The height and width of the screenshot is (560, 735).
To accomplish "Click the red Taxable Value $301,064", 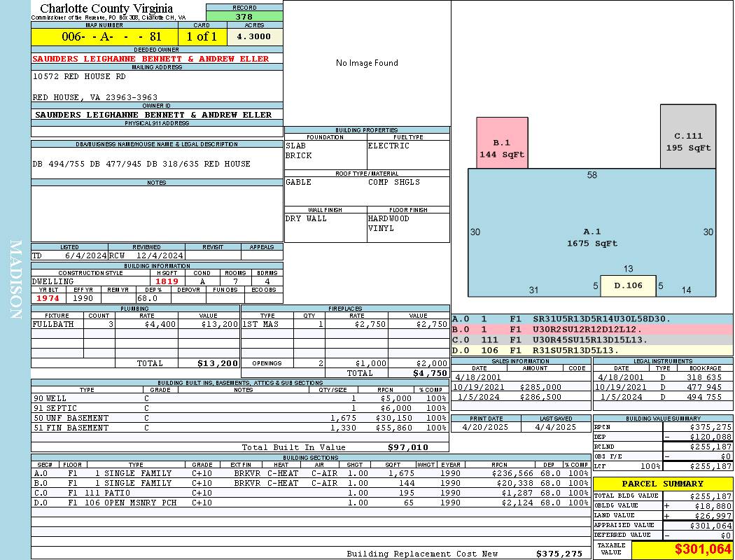I will (x=703, y=549).
